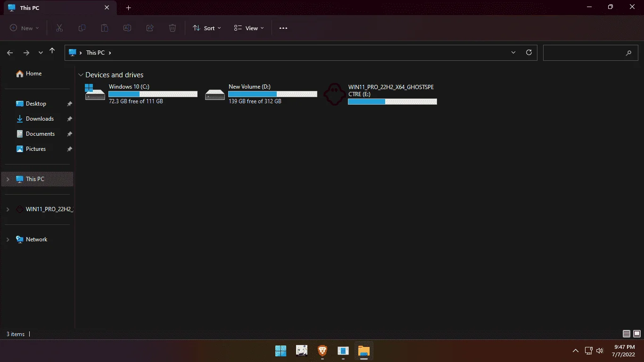The width and height of the screenshot is (644, 362).
Task: Refresh the This PC view
Action: pyautogui.click(x=529, y=53)
